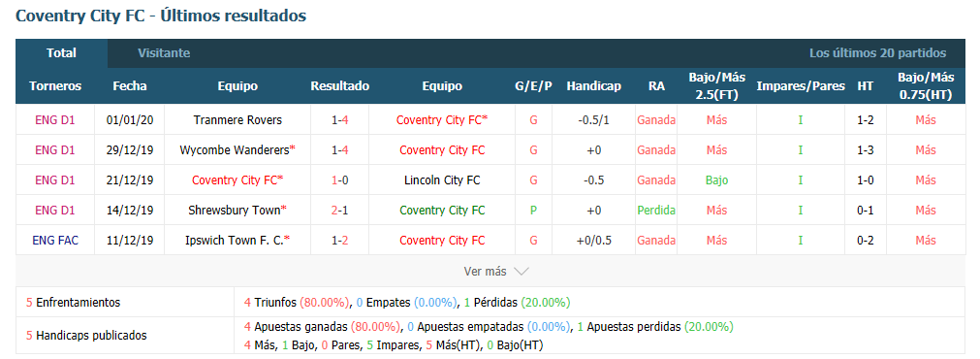Click the Impares/Pares column header
The width and height of the screenshot is (980, 359).
pos(801,86)
